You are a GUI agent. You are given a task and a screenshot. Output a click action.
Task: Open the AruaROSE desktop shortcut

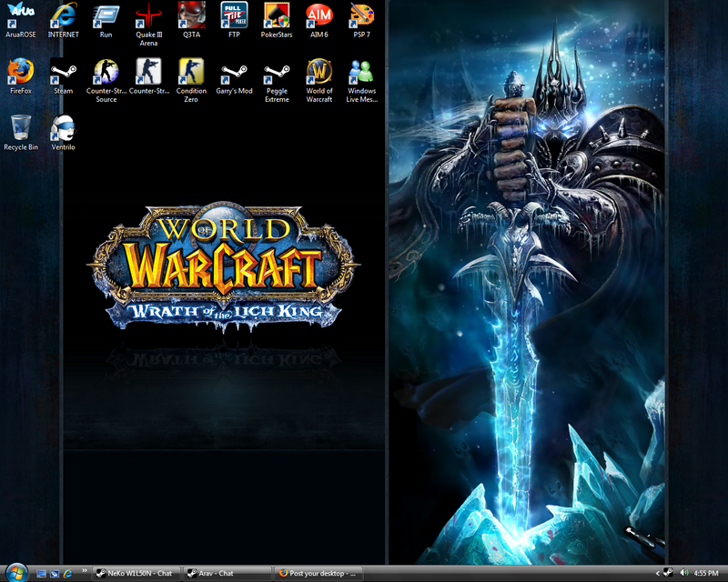pyautogui.click(x=21, y=19)
